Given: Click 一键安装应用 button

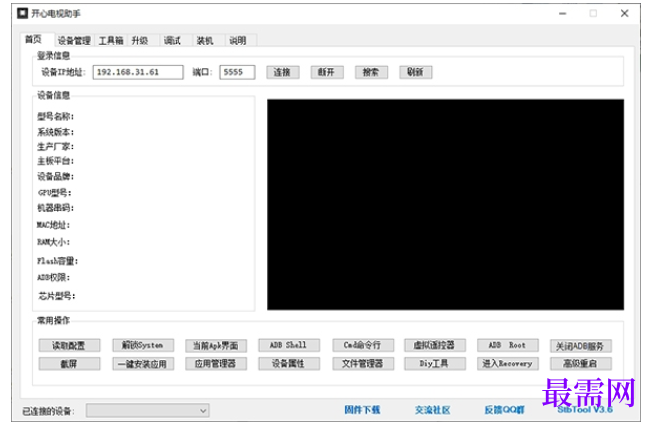Looking at the screenshot, I should (x=143, y=364).
